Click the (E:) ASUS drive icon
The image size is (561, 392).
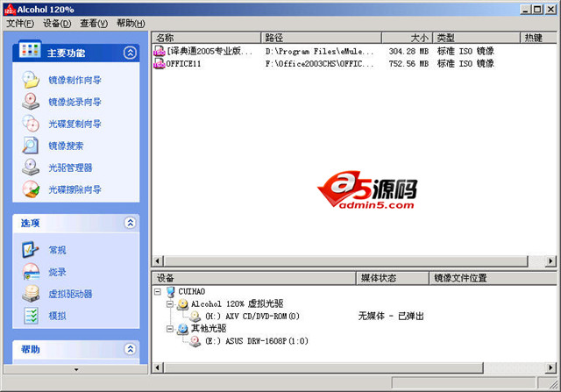(195, 341)
